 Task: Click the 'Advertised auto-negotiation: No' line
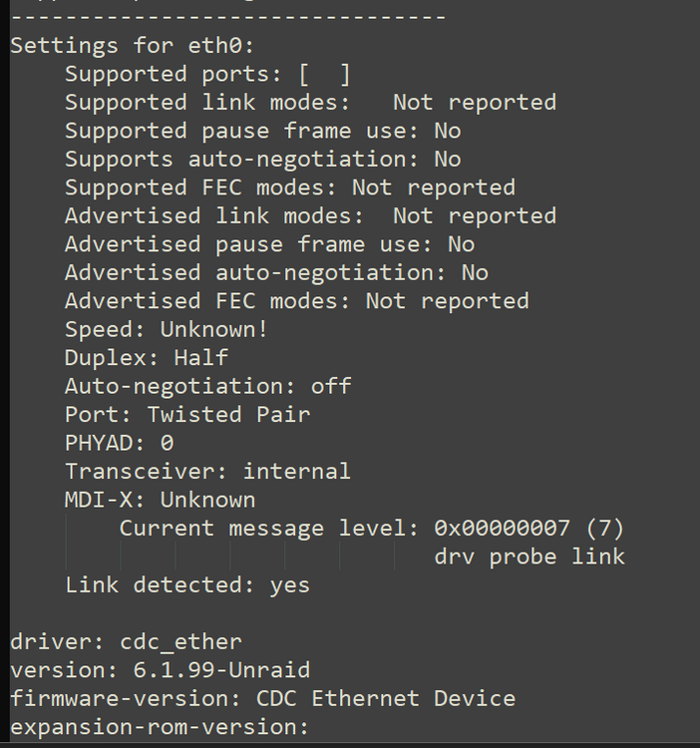coord(276,273)
